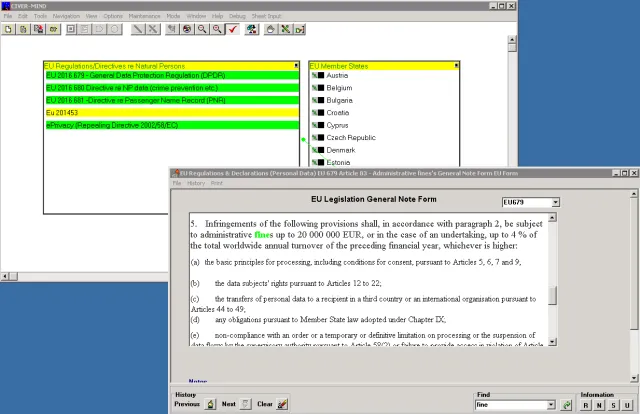640x414 pixels.
Task: Click the green arrow document icon
Action: tap(300, 29)
